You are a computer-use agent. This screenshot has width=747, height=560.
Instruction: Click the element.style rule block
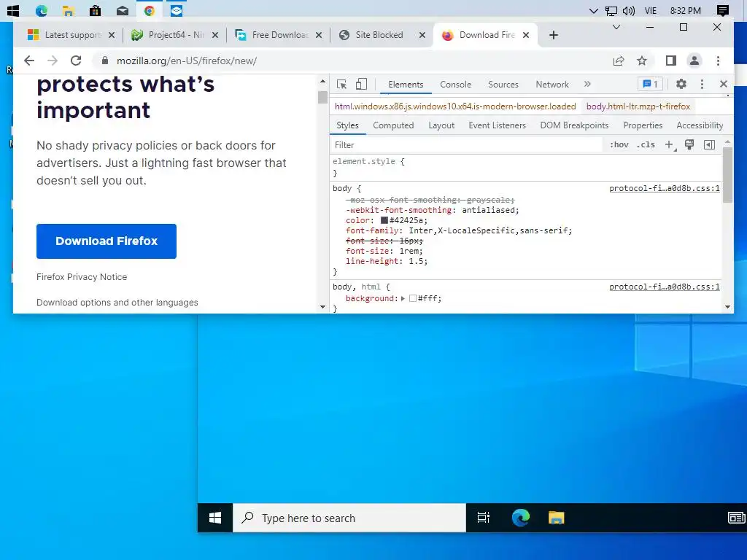[x=526, y=167]
